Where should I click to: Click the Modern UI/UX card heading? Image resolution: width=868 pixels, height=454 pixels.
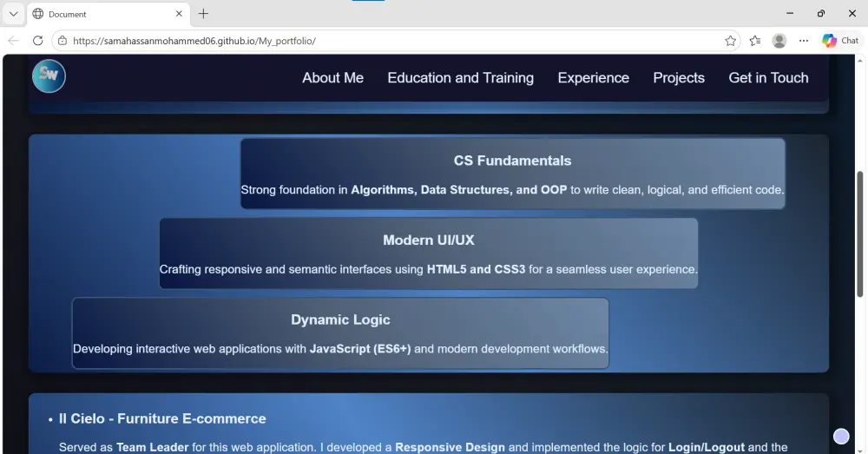[x=429, y=240]
